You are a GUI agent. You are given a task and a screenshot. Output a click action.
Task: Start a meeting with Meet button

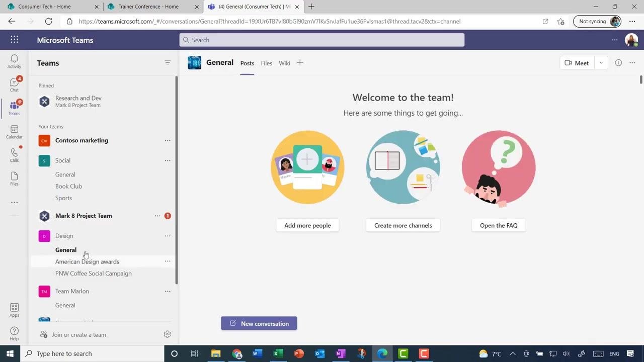click(577, 63)
